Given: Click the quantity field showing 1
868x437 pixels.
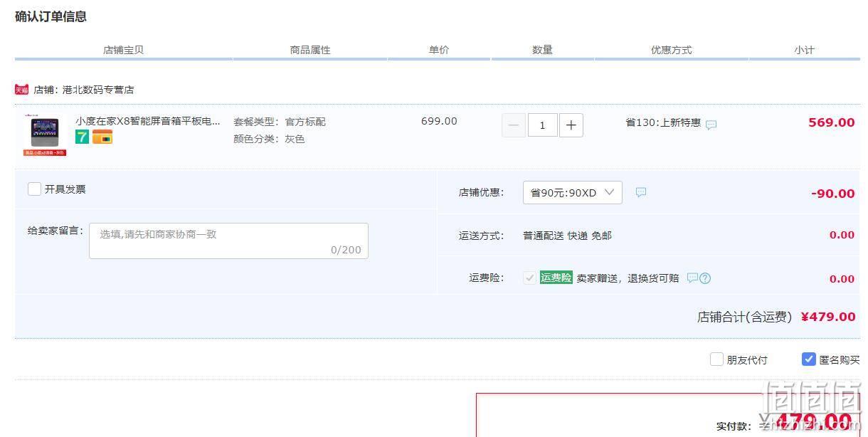Looking at the screenshot, I should (x=542, y=125).
